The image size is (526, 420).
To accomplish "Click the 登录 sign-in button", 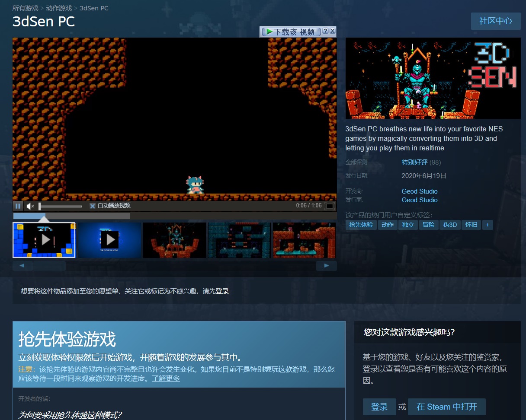I will click(x=379, y=407).
